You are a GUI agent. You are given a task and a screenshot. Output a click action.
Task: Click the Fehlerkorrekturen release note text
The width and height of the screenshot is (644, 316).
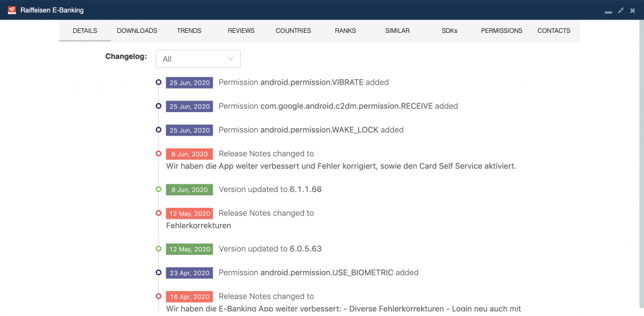pos(199,225)
